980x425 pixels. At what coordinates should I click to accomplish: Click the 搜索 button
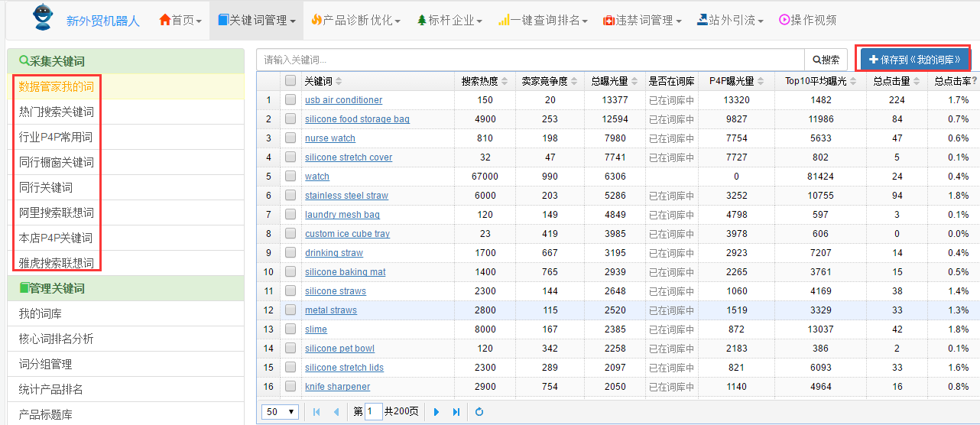pyautogui.click(x=826, y=60)
